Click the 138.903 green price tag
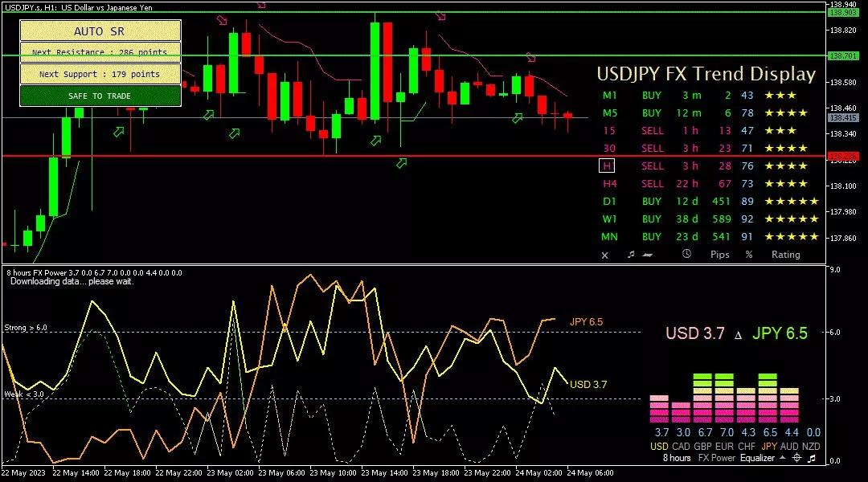 (843, 13)
